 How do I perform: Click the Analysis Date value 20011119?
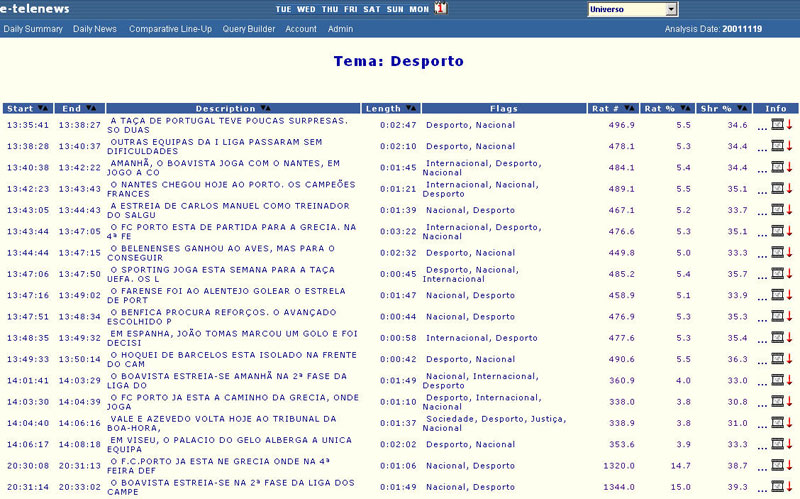pyautogui.click(x=742, y=29)
